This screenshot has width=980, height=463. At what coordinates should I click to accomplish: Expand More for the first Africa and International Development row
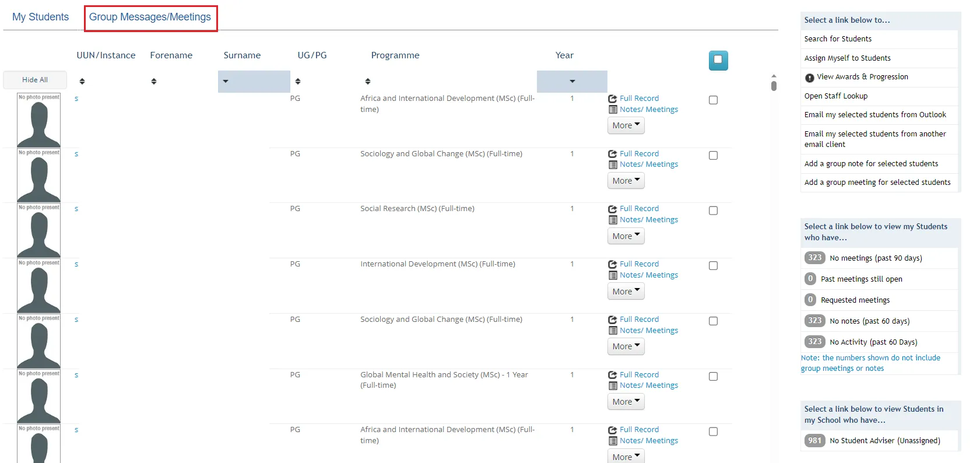click(x=626, y=125)
